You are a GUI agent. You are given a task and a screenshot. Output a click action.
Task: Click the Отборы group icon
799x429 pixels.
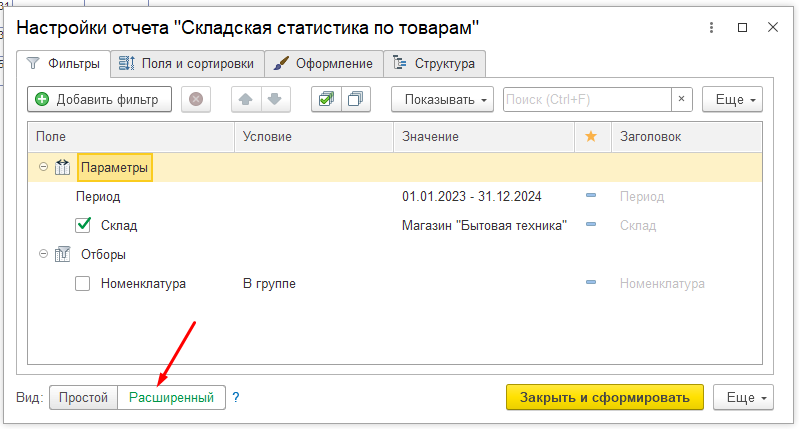[63, 254]
